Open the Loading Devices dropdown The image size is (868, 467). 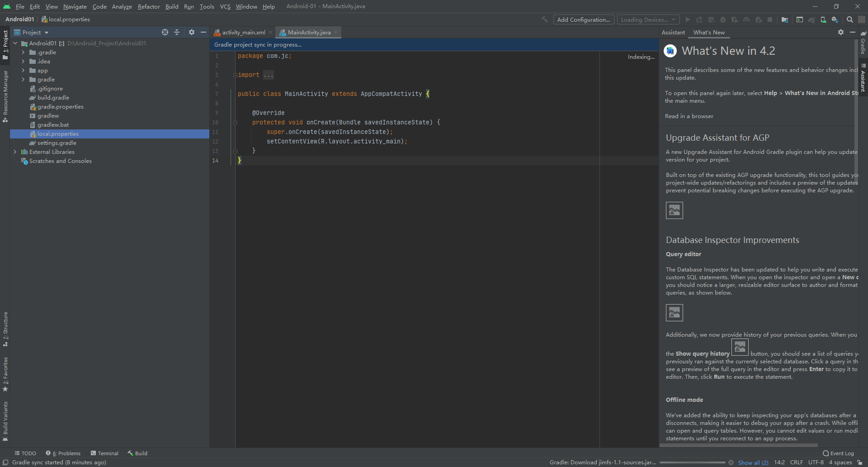(x=648, y=19)
